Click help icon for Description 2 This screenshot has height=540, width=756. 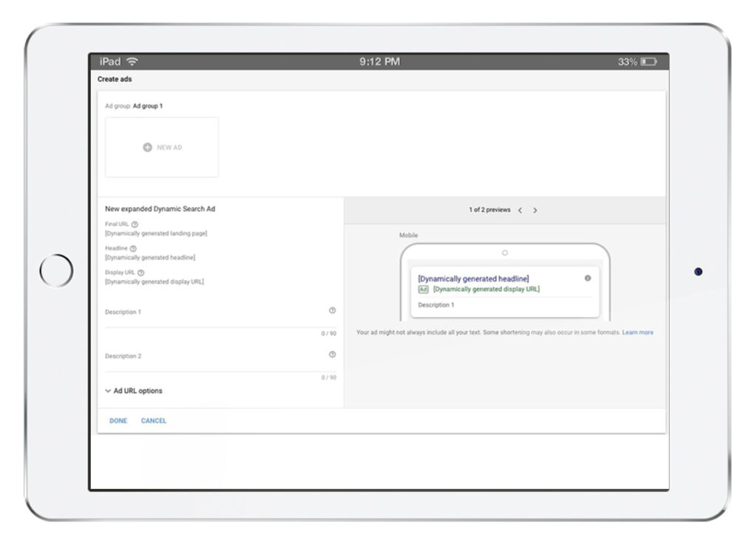[332, 355]
